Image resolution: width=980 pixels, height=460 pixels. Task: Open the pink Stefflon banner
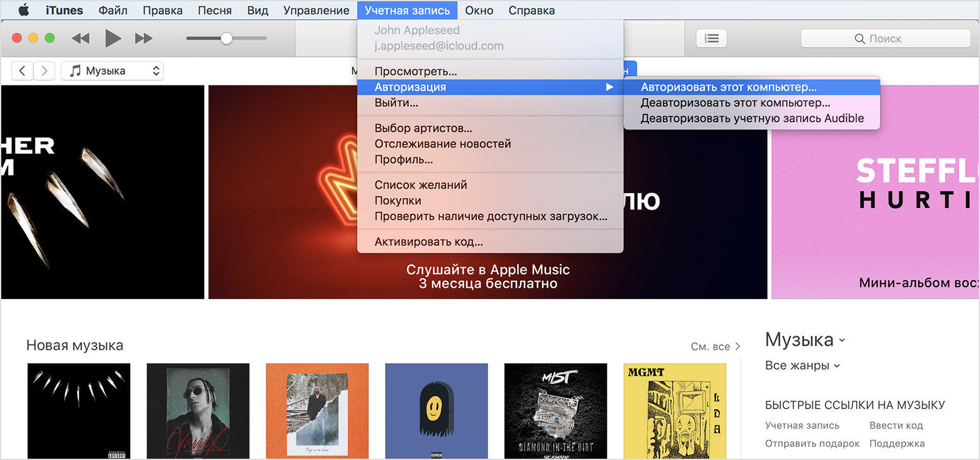(875, 192)
